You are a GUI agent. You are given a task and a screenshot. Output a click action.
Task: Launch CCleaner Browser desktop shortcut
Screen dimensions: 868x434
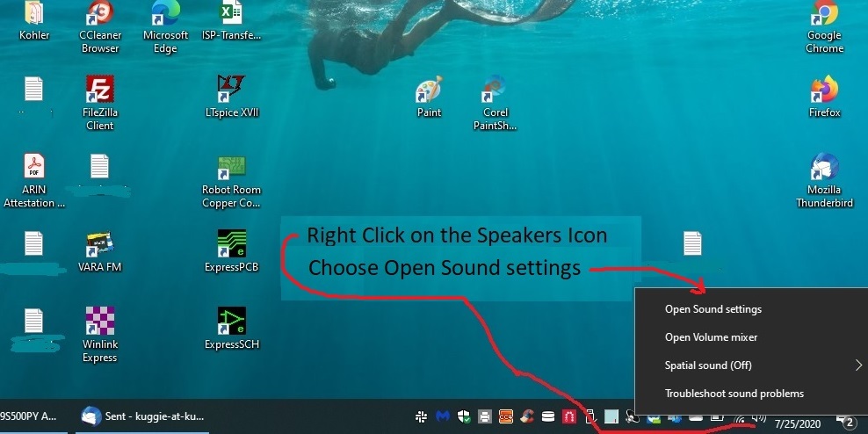[x=100, y=28]
